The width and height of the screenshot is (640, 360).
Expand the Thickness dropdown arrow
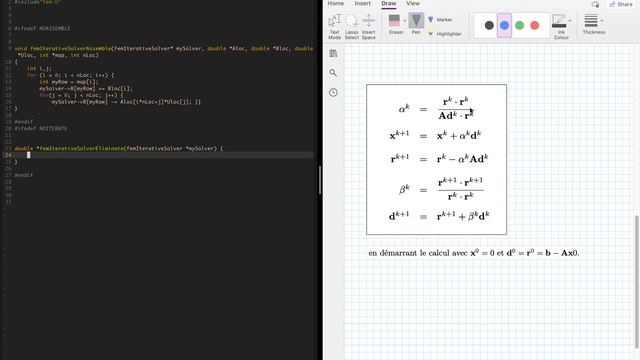(602, 20)
